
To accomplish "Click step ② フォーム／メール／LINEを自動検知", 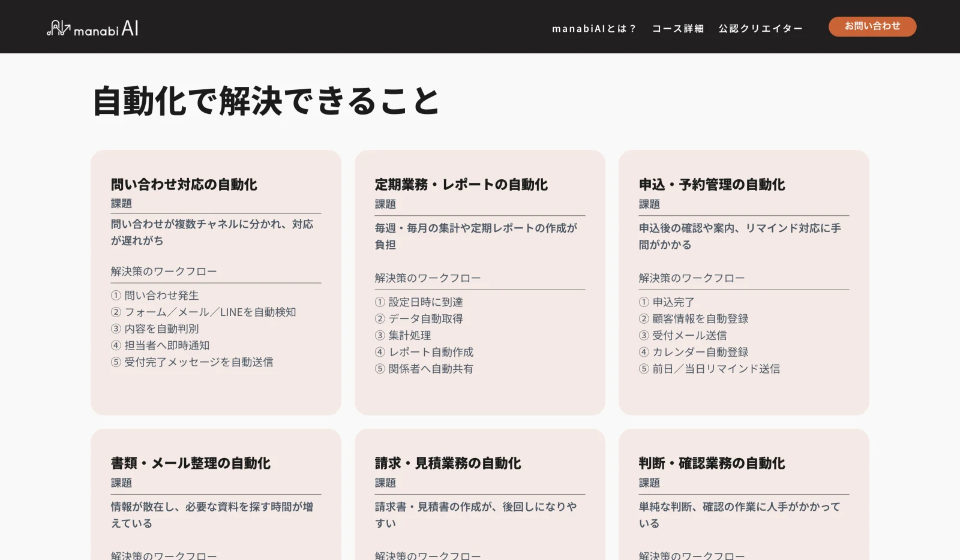I will (203, 312).
